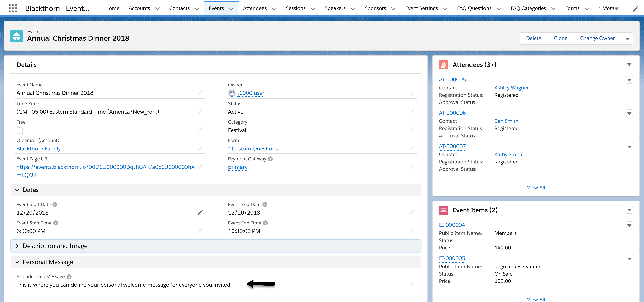Click the pencil icon to edit navigation

(x=635, y=9)
